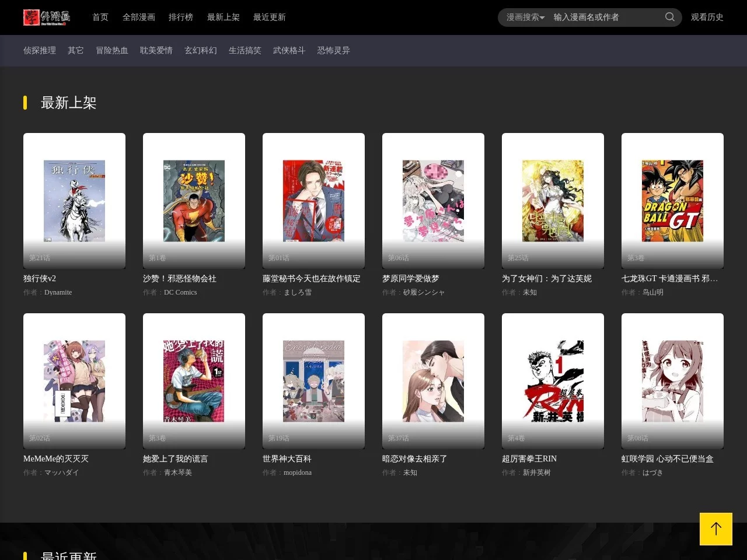The image size is (747, 560).
Task: Click author name DC Comics
Action: pos(180,292)
